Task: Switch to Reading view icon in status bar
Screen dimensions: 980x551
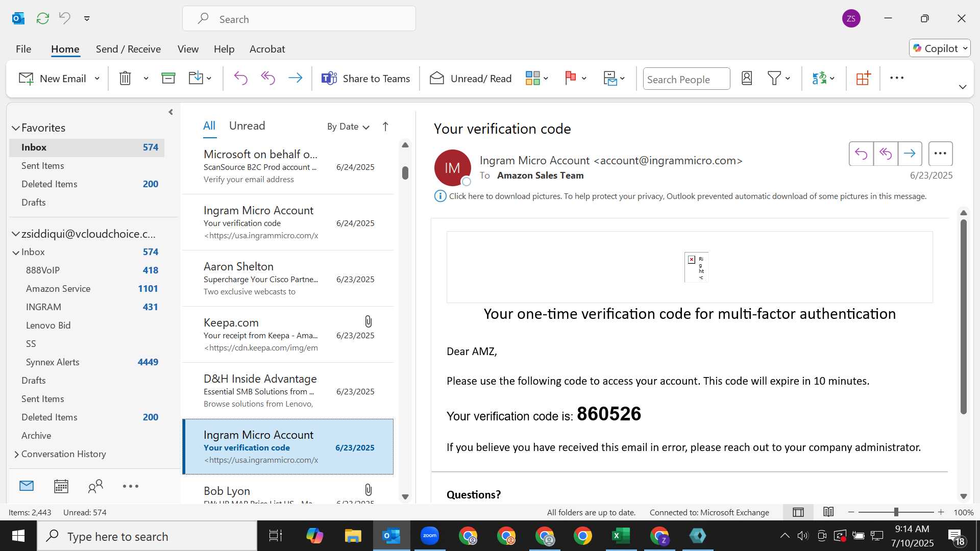Action: coord(828,512)
